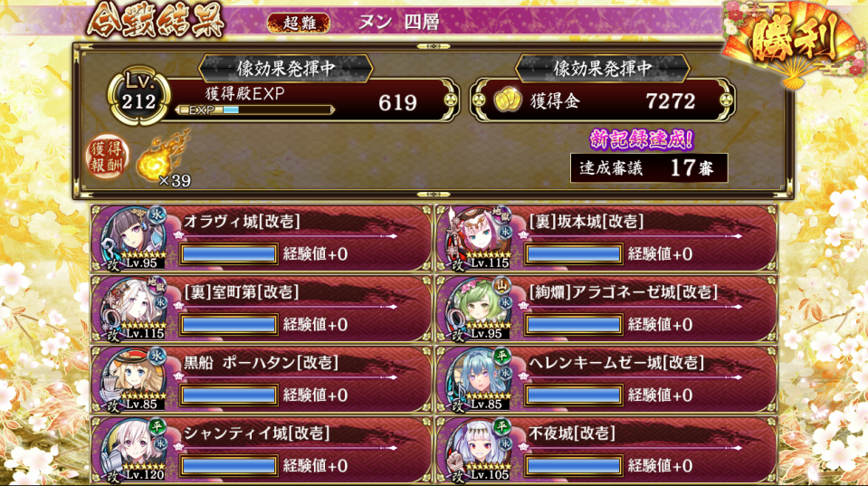Tap the 不夜城[改壱] character portrait
This screenshot has height=486, width=868.
tap(479, 450)
